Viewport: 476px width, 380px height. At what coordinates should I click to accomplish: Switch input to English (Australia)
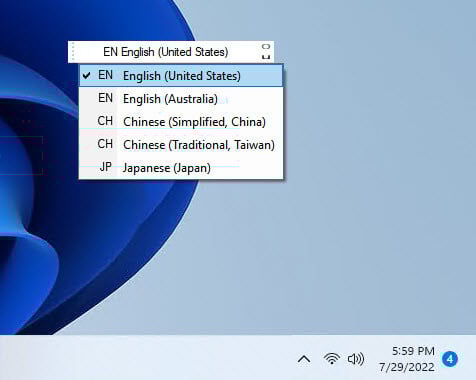click(x=181, y=99)
